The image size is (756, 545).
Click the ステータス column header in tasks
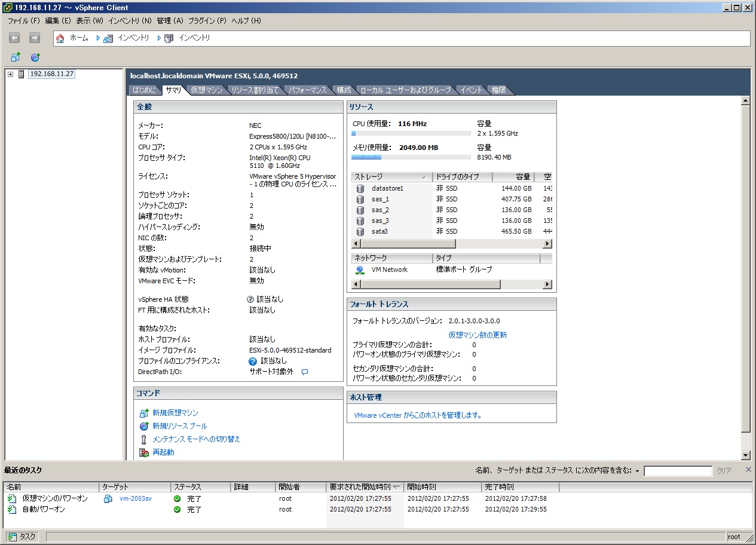click(201, 487)
